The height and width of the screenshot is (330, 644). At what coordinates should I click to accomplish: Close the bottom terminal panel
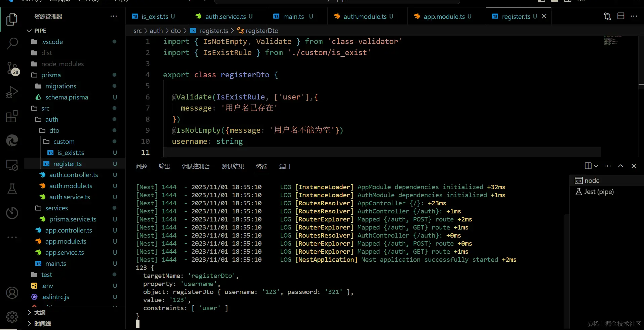pyautogui.click(x=634, y=166)
